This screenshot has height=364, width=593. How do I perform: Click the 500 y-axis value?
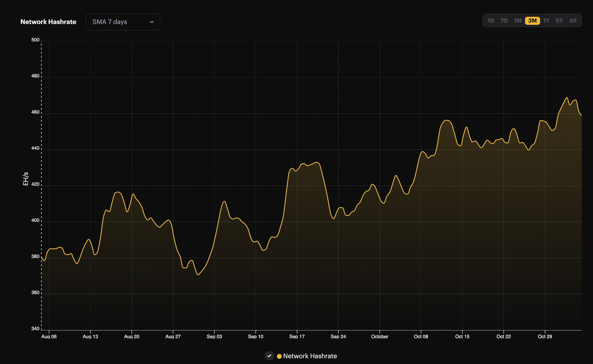coord(35,40)
